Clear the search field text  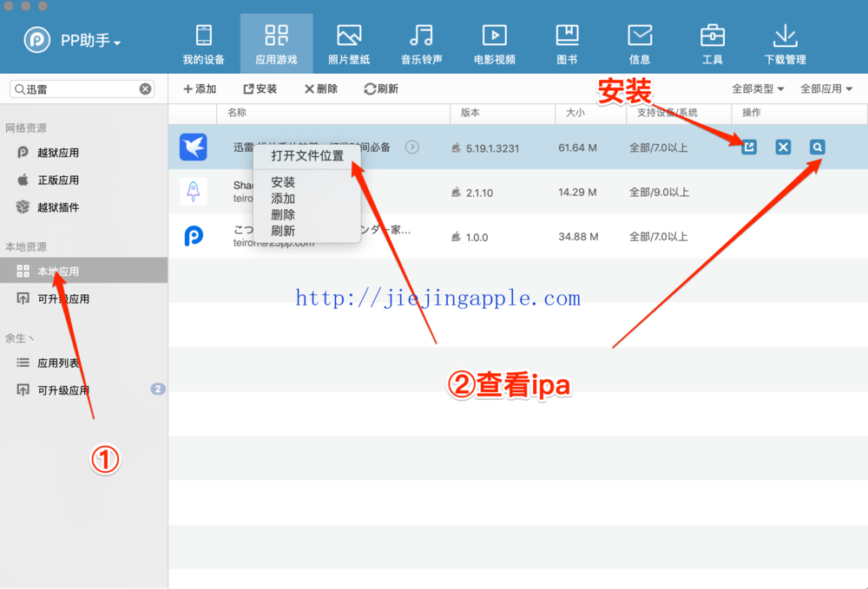click(145, 89)
